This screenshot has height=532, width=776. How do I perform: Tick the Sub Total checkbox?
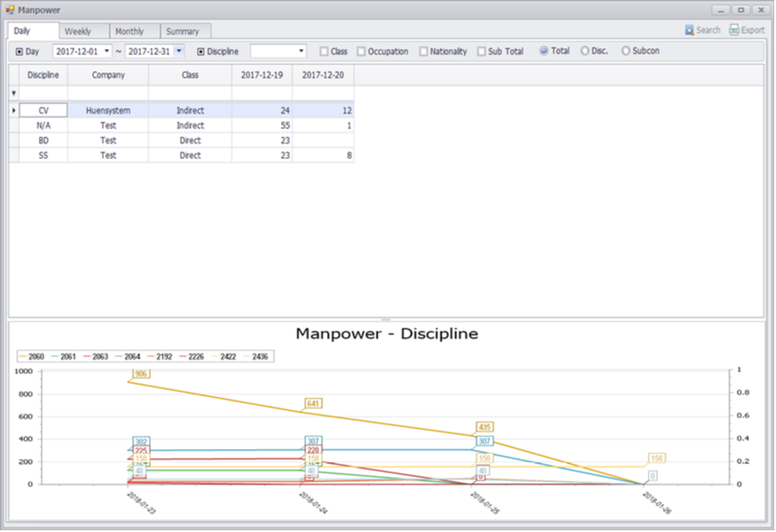click(481, 51)
